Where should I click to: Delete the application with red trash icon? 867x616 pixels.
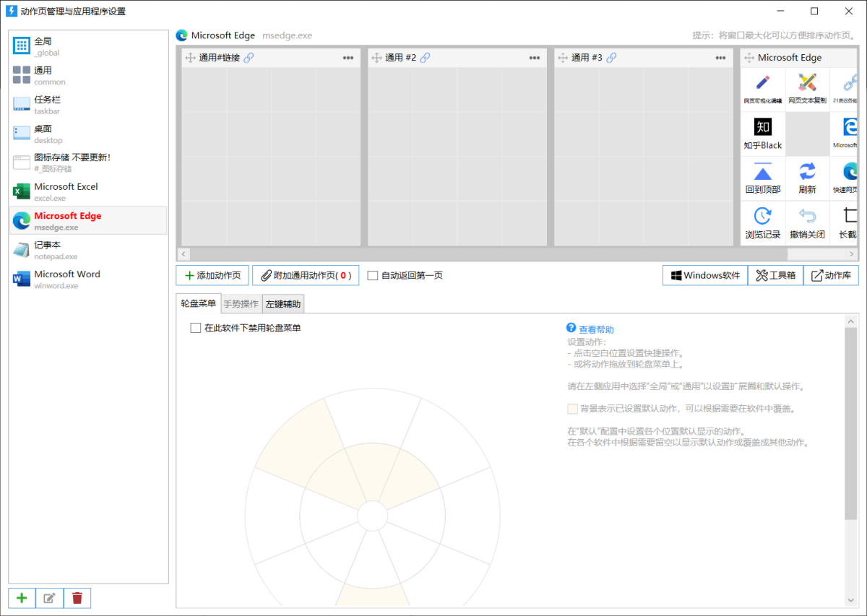click(77, 598)
